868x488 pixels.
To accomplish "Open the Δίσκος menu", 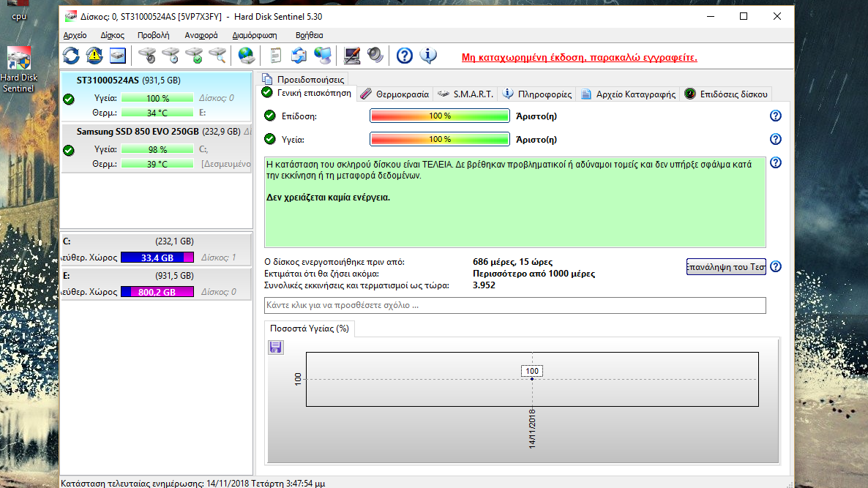I will 113,35.
